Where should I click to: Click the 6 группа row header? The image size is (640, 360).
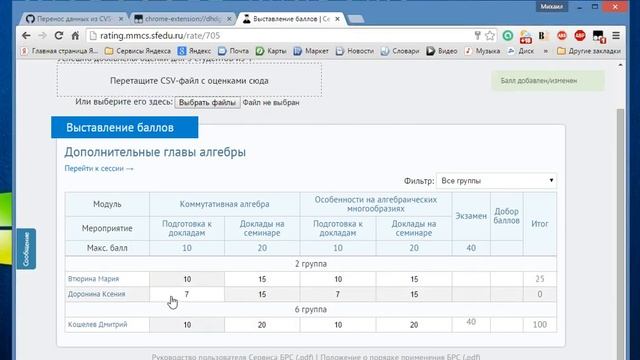pos(311,309)
